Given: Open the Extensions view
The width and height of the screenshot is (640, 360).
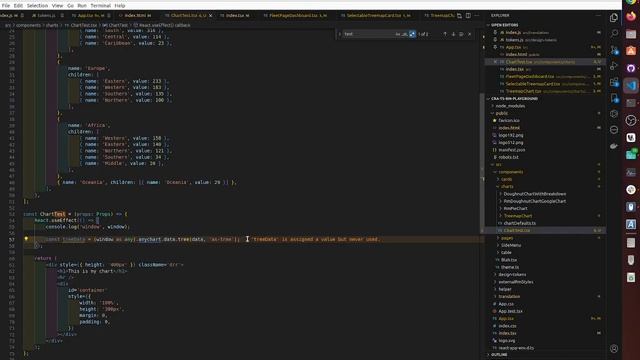Looking at the screenshot, I should coord(614,82).
